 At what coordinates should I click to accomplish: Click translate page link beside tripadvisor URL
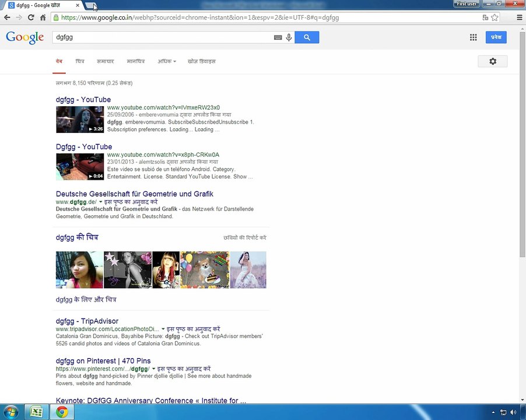point(193,329)
